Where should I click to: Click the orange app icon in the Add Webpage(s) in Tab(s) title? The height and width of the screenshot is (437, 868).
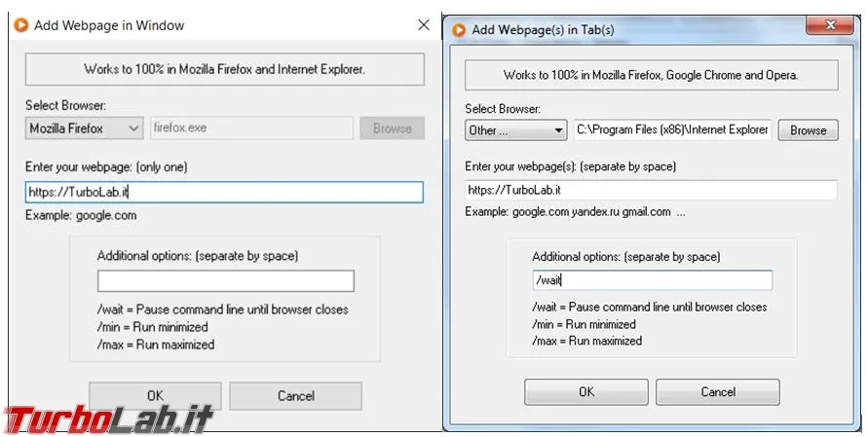459,30
